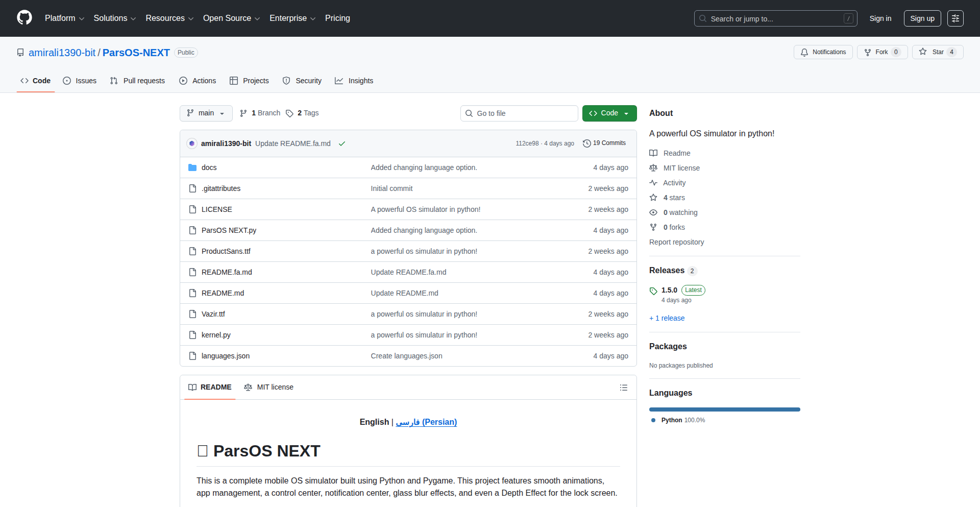Expand the green Code dropdown arrow
The width and height of the screenshot is (980, 507).
tap(626, 113)
